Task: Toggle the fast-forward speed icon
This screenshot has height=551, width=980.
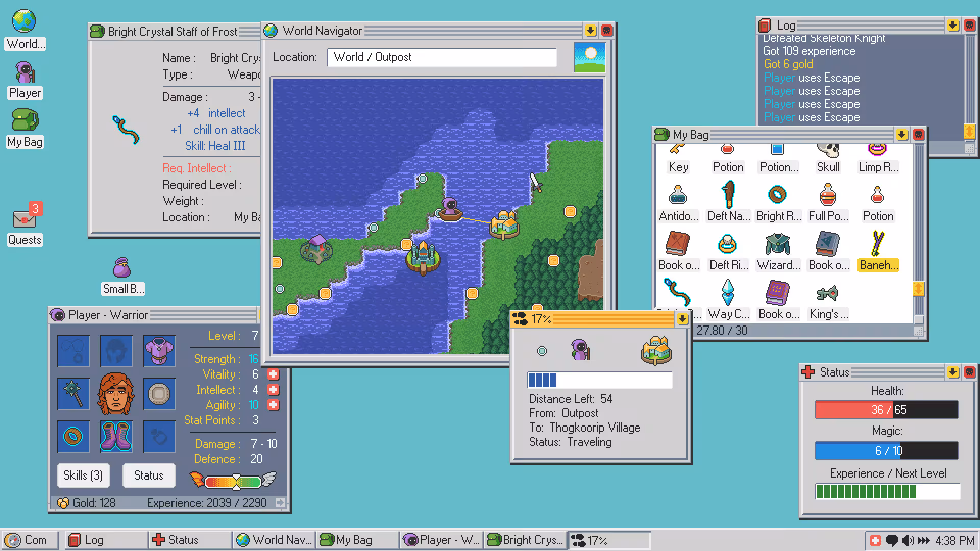Action: [923, 540]
